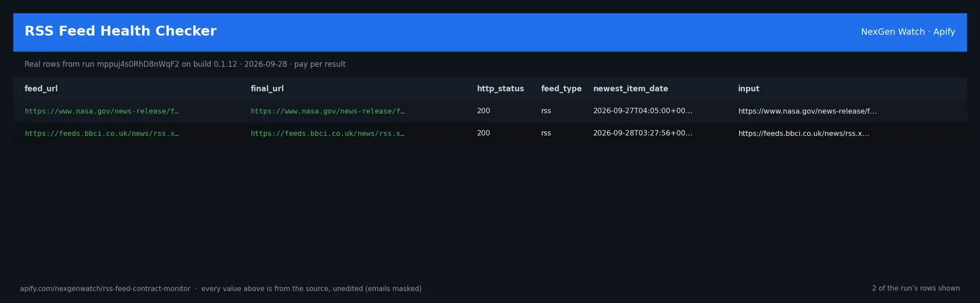Screen dimensions: 980x303
Task: Open the NASA final_url link
Action: [328, 111]
